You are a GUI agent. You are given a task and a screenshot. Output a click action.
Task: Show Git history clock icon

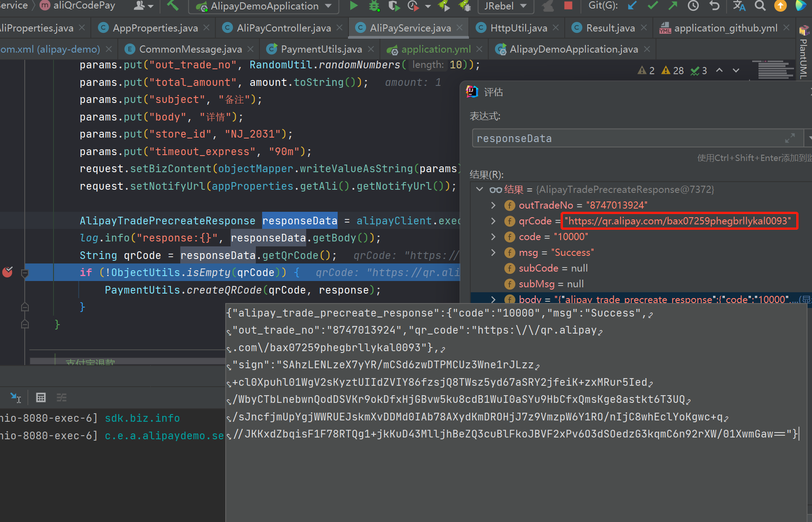[693, 5]
